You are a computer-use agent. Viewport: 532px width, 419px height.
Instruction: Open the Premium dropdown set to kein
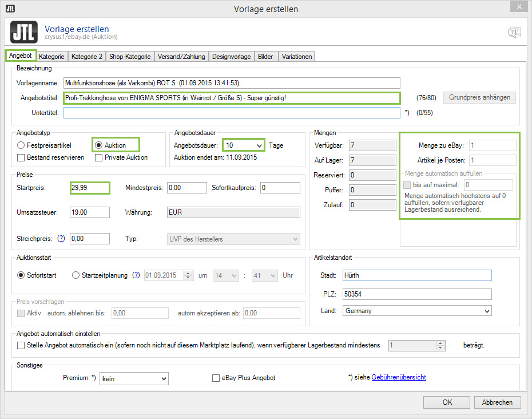pyautogui.click(x=133, y=378)
